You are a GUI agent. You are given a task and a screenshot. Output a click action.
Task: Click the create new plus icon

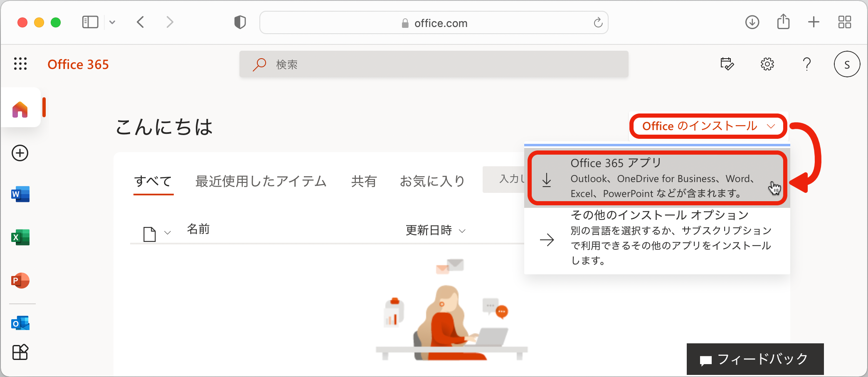click(20, 153)
